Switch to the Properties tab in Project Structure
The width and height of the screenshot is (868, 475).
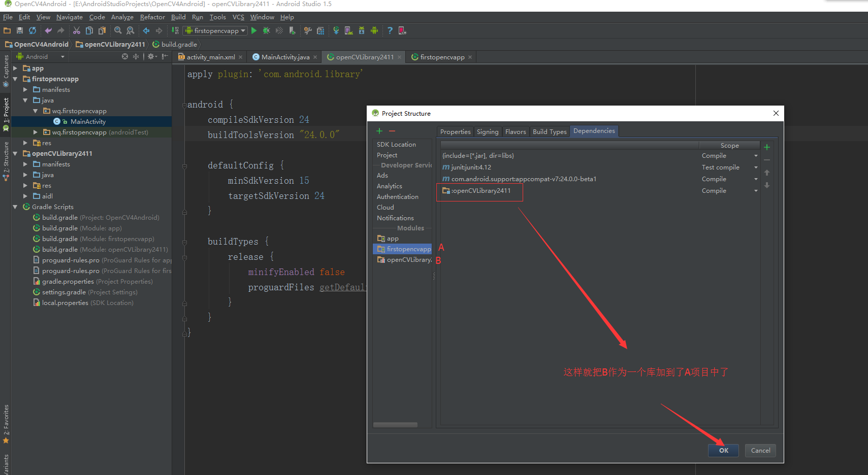[x=455, y=131]
